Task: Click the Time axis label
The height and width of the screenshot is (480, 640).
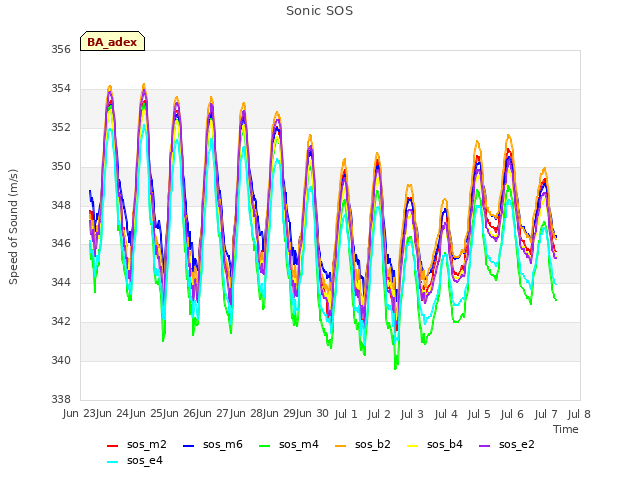Action: click(x=566, y=429)
